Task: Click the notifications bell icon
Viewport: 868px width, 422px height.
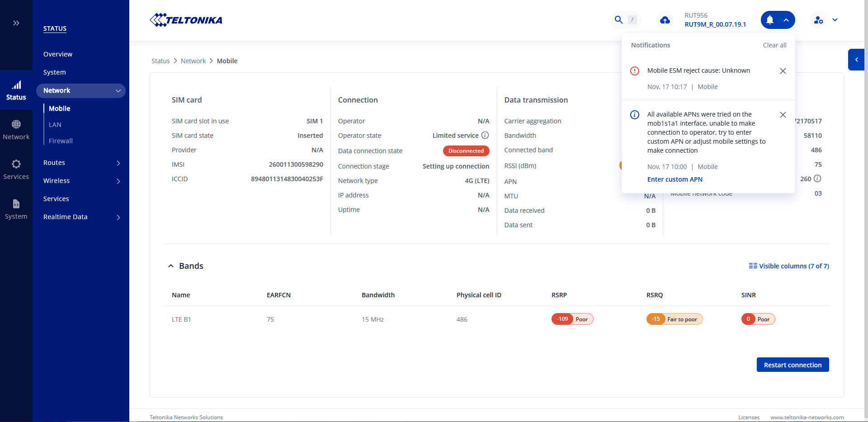Action: (770, 20)
